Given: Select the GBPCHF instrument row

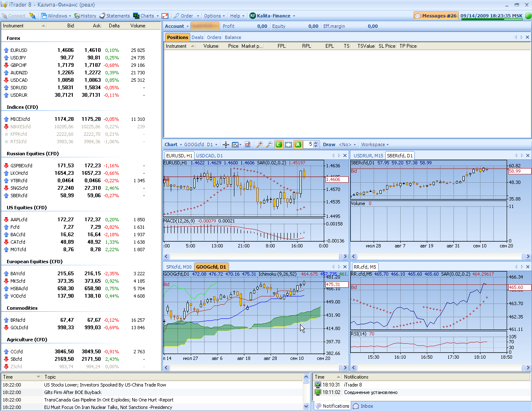Looking at the screenshot, I should pyautogui.click(x=81, y=65).
